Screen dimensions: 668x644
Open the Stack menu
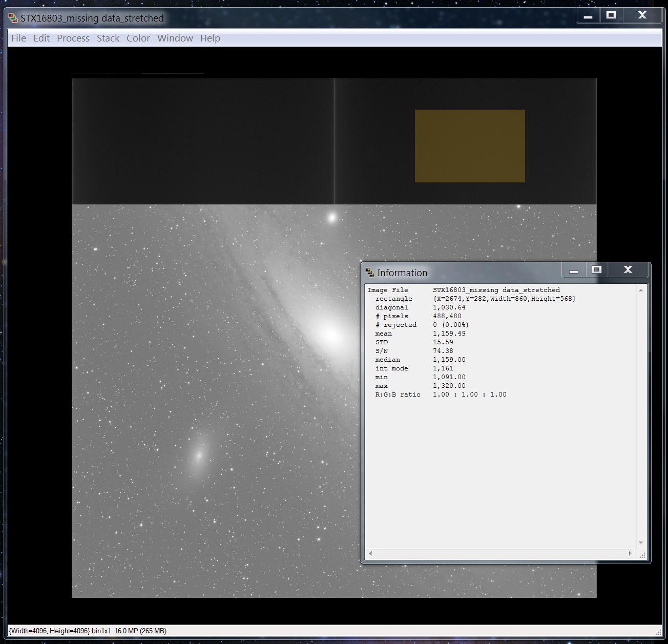point(108,38)
